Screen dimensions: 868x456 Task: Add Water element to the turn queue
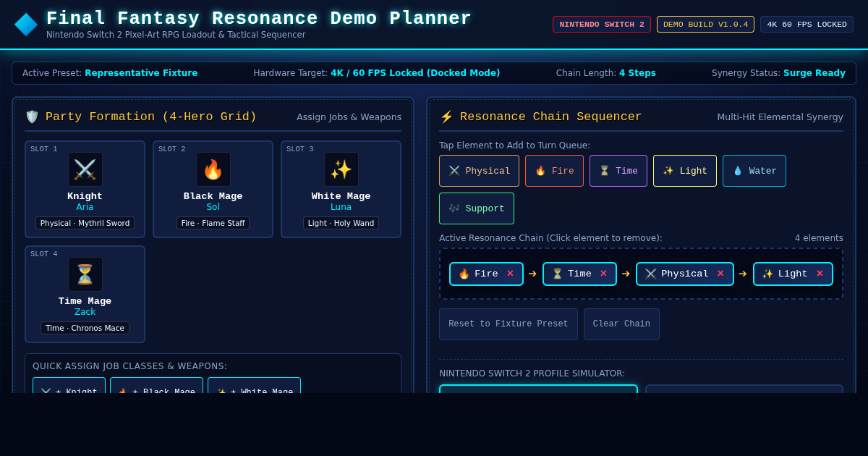pyautogui.click(x=754, y=171)
